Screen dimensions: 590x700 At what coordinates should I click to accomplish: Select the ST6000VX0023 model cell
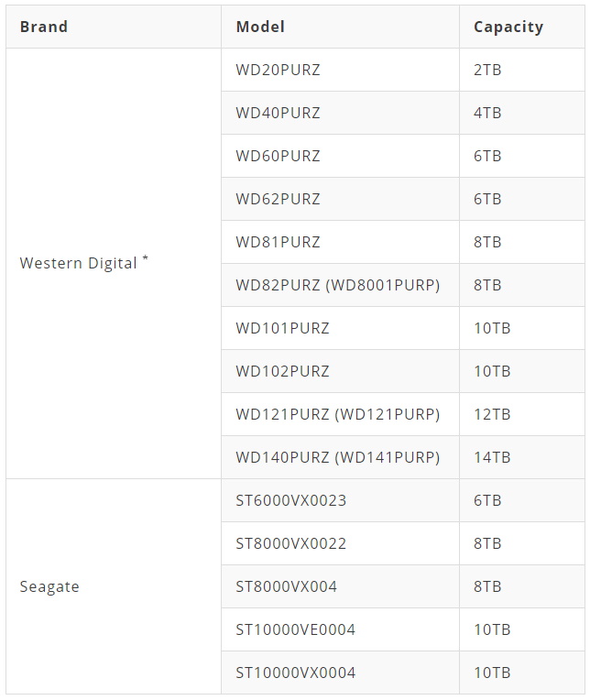340,500
